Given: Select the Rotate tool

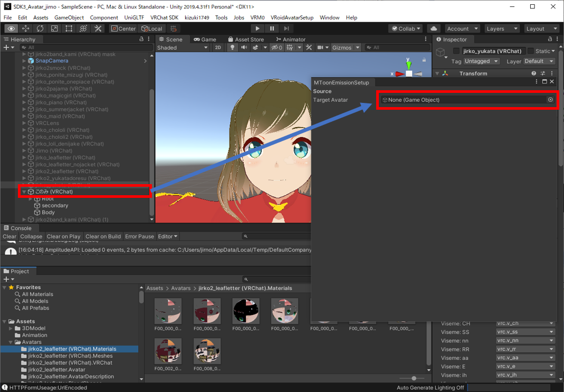Looking at the screenshot, I should [40, 29].
